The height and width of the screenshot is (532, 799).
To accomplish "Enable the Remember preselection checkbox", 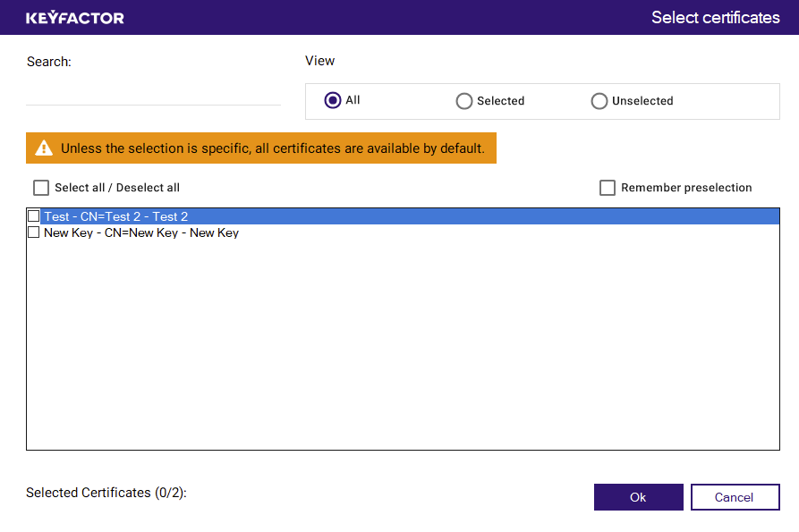I will 608,188.
